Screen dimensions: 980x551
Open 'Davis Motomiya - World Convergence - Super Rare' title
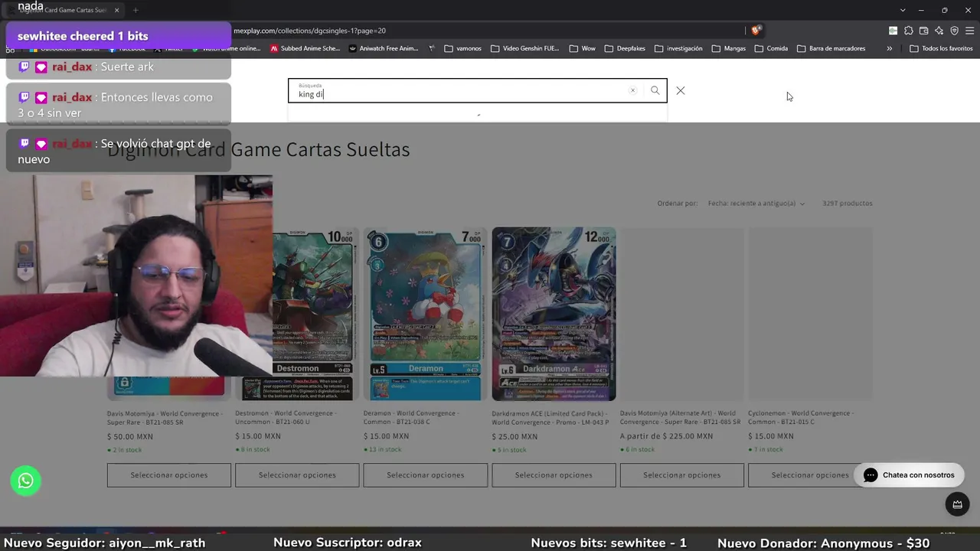[x=165, y=417]
